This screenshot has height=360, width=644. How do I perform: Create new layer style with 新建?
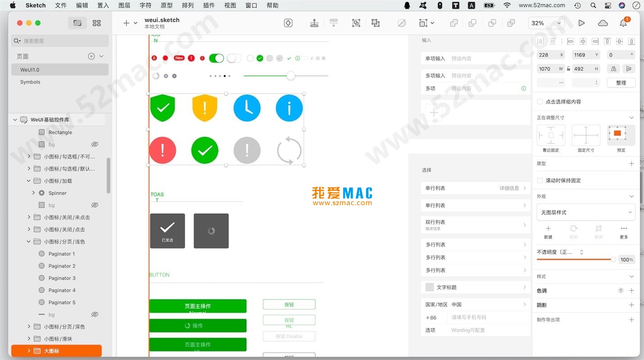pos(548,232)
